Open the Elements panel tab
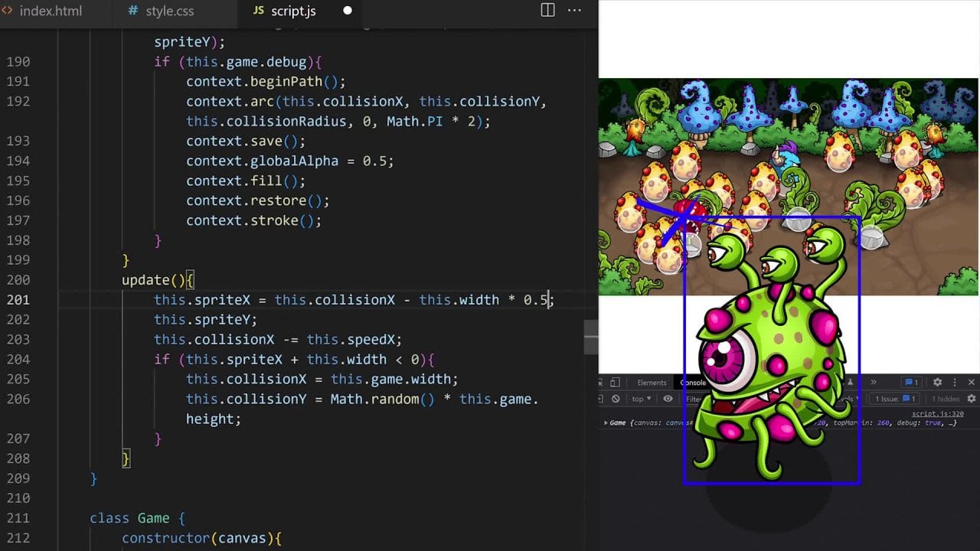The height and width of the screenshot is (551, 980). click(652, 383)
